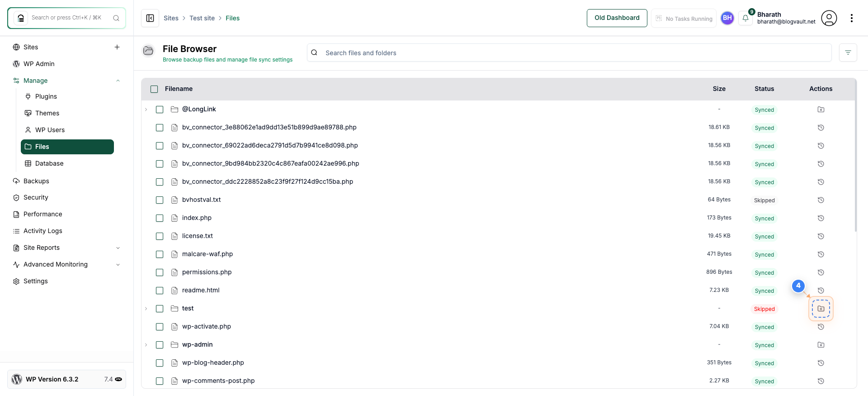
Task: Open history icon for malcare-waf.php
Action: [821, 254]
